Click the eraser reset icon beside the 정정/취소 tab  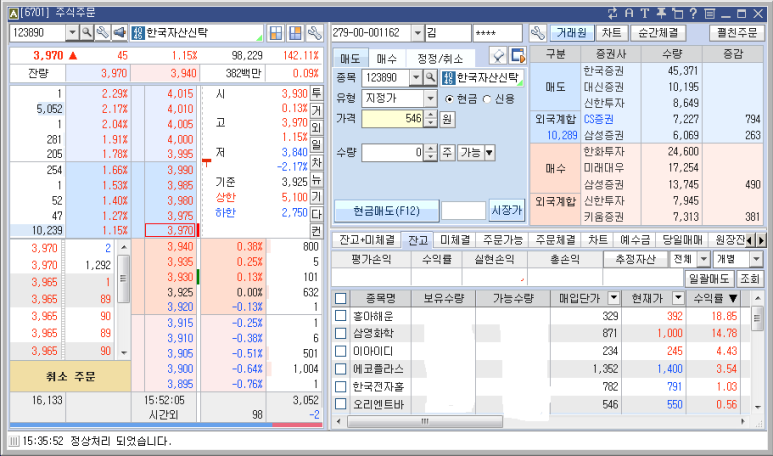(498, 55)
